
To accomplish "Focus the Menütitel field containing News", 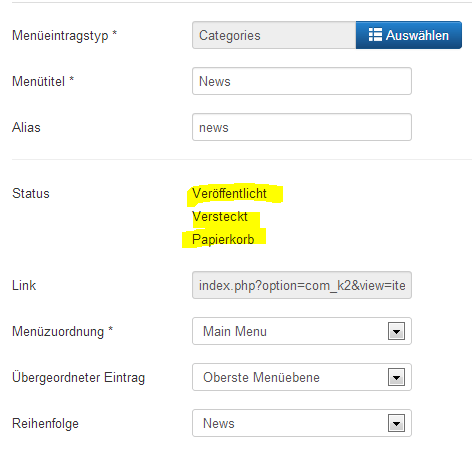I will pos(302,81).
